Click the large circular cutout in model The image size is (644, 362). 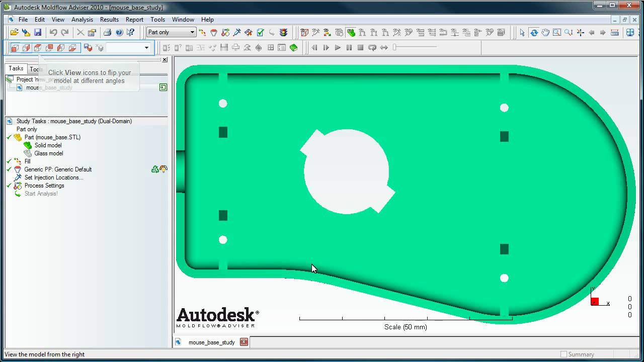coord(347,171)
